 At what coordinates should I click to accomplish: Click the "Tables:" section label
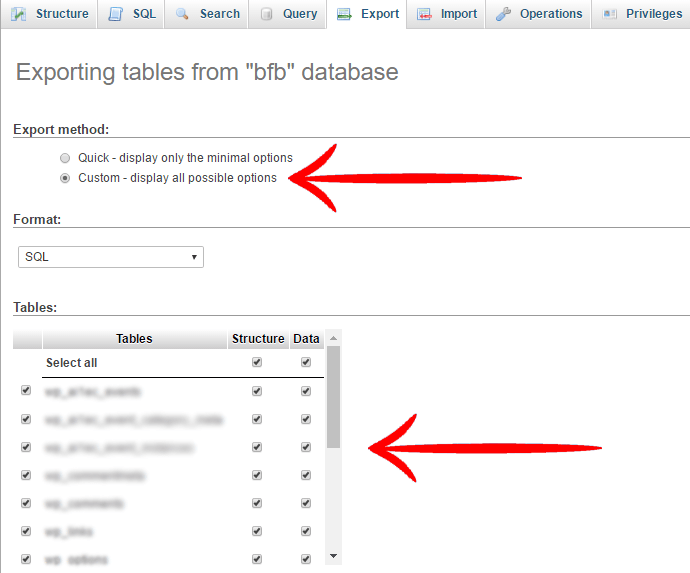(35, 307)
